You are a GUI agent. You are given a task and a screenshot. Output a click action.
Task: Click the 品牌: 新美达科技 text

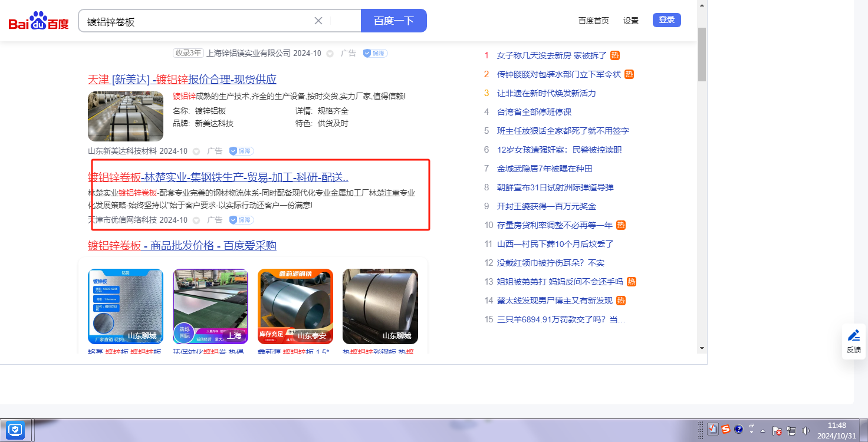click(203, 123)
